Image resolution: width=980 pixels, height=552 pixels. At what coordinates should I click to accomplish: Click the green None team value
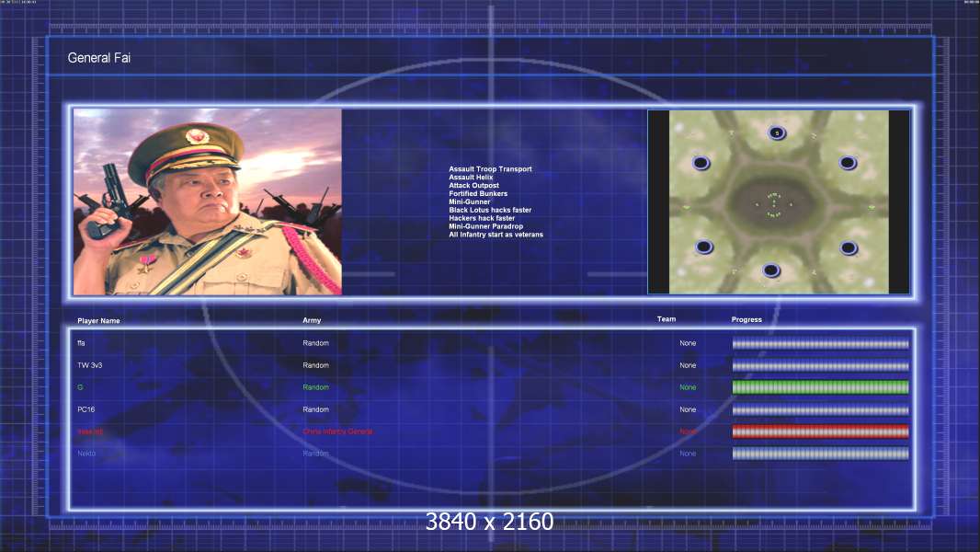(688, 387)
